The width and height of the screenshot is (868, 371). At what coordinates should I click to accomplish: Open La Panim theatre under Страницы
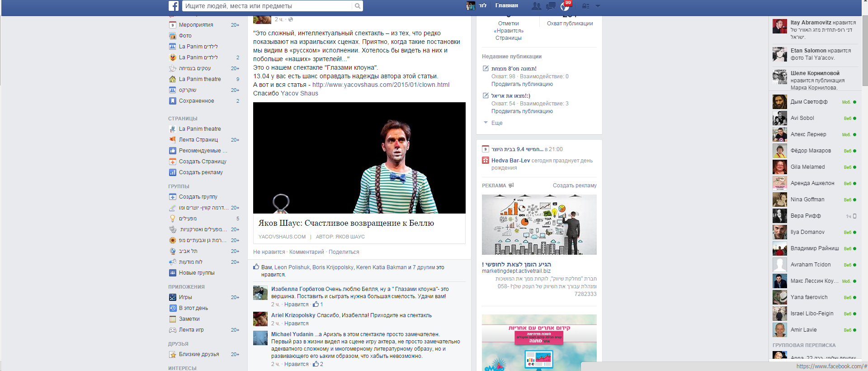coord(200,129)
